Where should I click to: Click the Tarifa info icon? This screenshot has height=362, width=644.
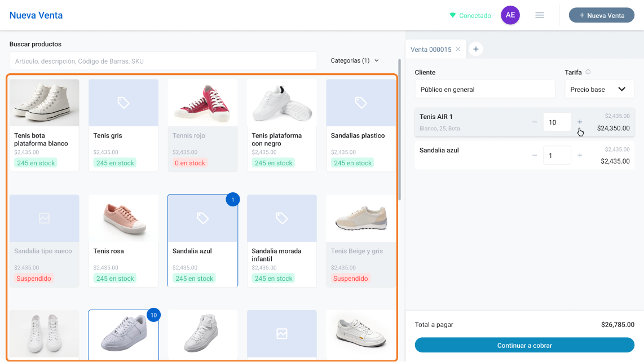588,72
